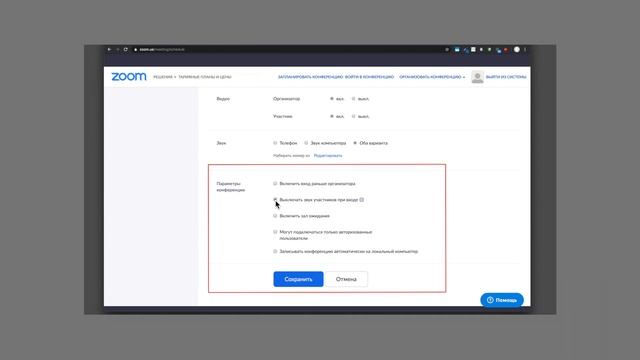Screen dimensions: 640x360
Task: Open the Помощь help button
Action: (x=502, y=300)
